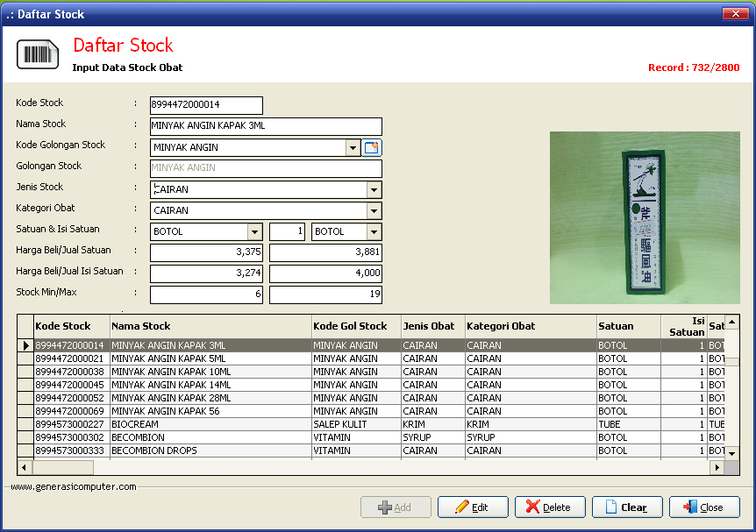Image resolution: width=756 pixels, height=532 pixels.
Task: Select the BIOCREAM row in the table
Action: coord(210,424)
